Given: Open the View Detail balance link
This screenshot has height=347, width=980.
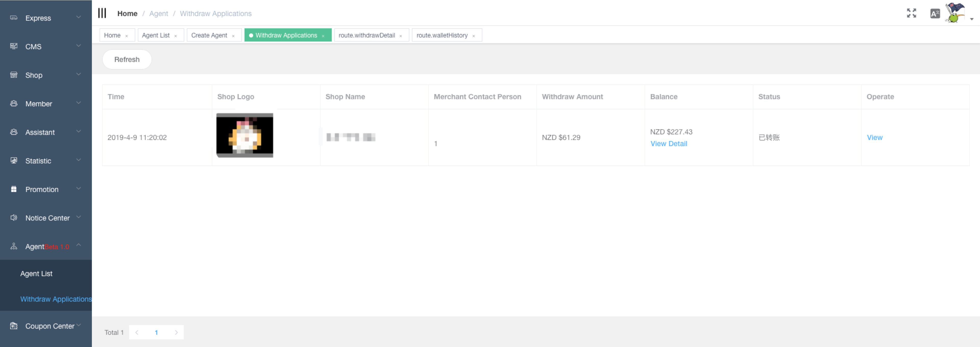Looking at the screenshot, I should tap(668, 144).
